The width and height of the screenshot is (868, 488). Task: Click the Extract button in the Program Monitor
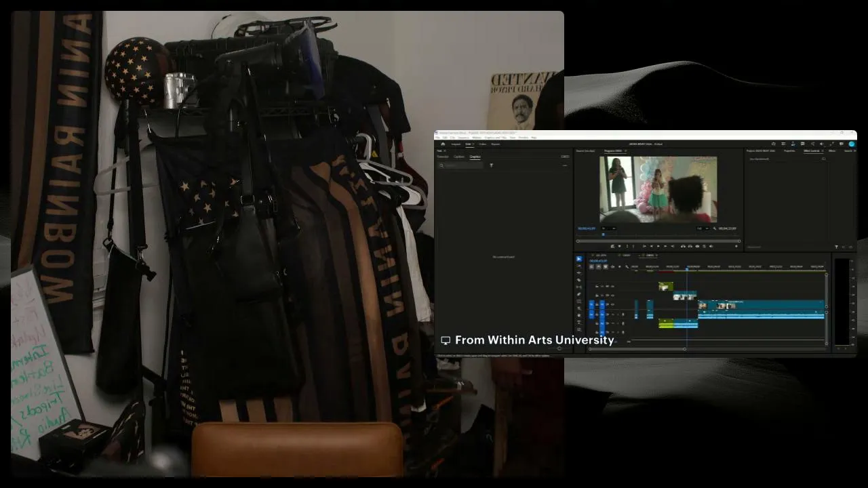point(689,246)
